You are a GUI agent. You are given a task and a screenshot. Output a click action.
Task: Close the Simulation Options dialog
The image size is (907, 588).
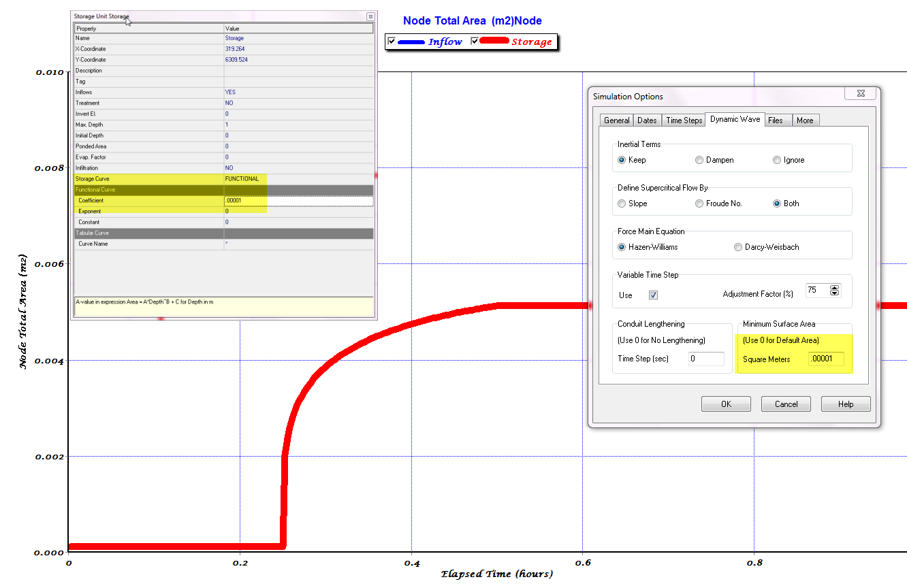pyautogui.click(x=860, y=93)
